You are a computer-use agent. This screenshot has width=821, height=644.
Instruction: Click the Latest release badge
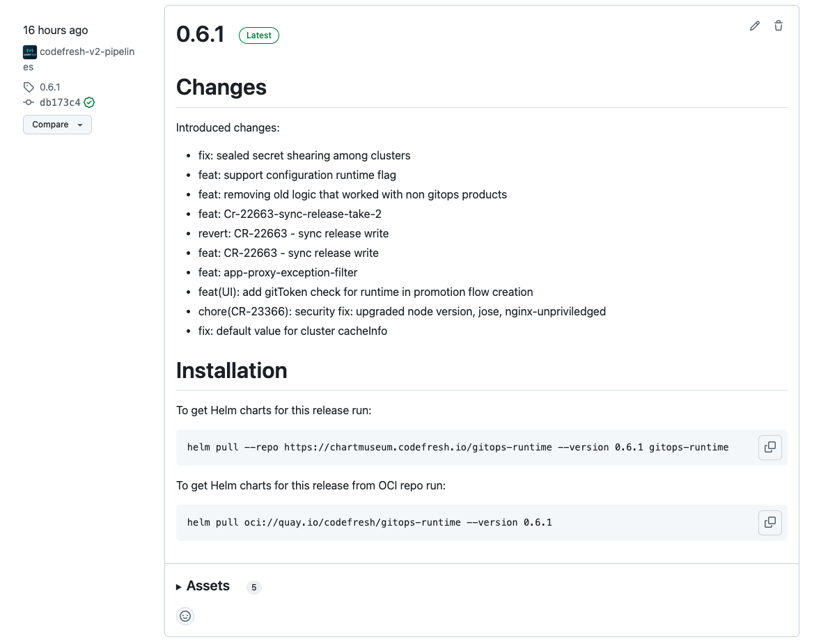coord(259,36)
